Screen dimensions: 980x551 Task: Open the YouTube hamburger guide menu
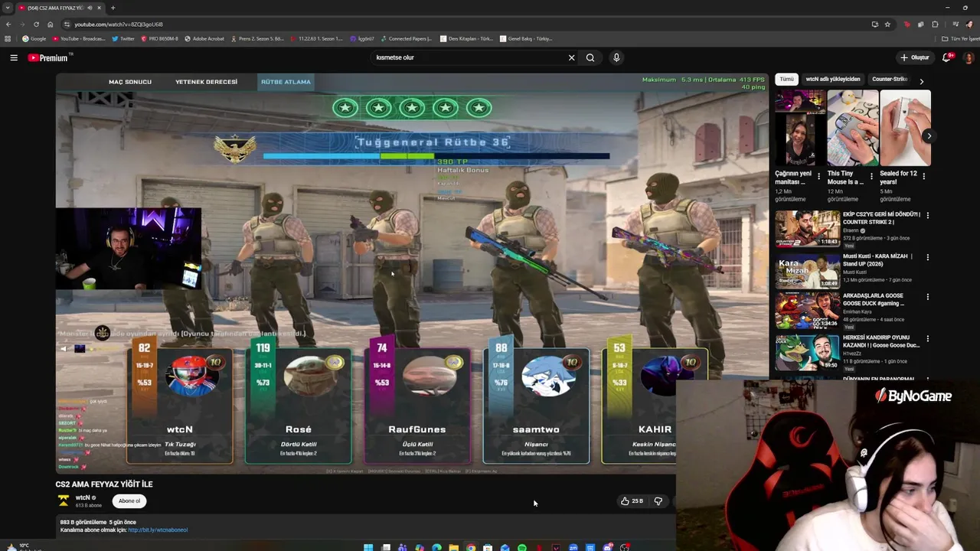(14, 57)
